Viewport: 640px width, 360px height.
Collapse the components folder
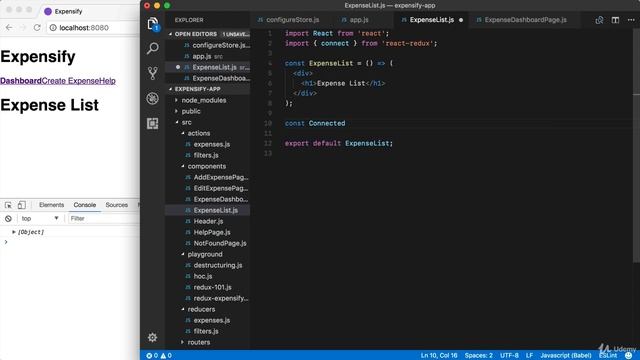pyautogui.click(x=208, y=166)
